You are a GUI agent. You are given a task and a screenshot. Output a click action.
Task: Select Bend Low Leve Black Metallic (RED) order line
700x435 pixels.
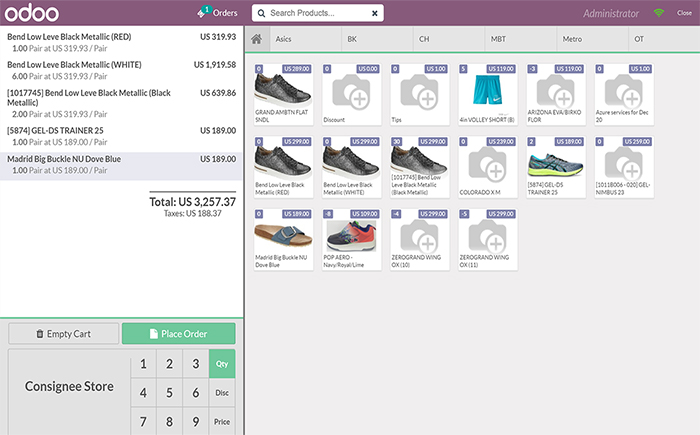coord(121,42)
